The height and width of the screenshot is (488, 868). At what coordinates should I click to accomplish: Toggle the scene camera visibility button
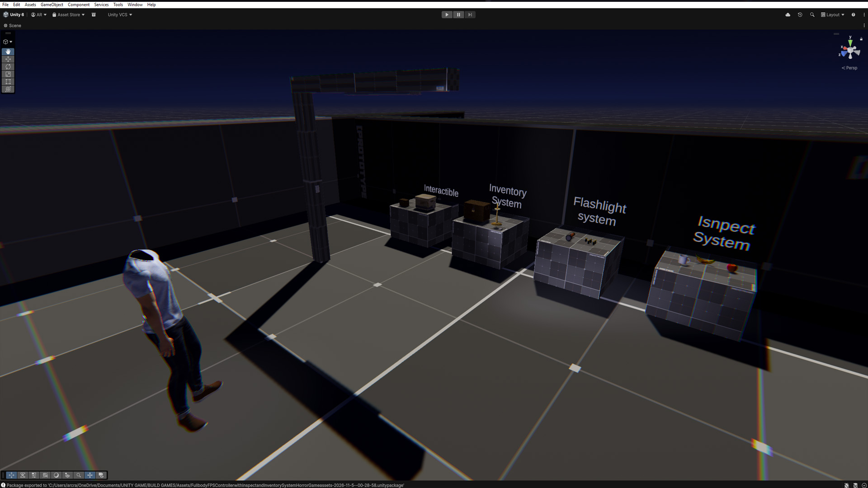[x=101, y=475]
